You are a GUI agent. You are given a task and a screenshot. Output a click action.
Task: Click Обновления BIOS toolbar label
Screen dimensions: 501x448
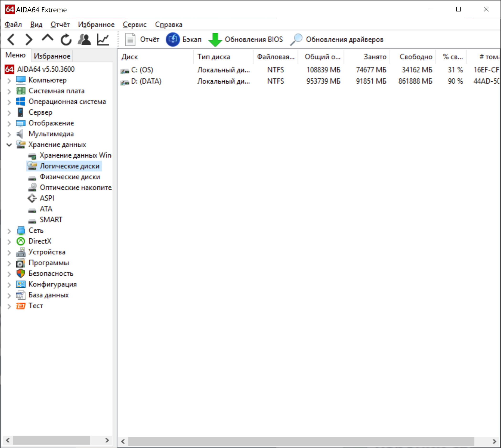pos(254,40)
